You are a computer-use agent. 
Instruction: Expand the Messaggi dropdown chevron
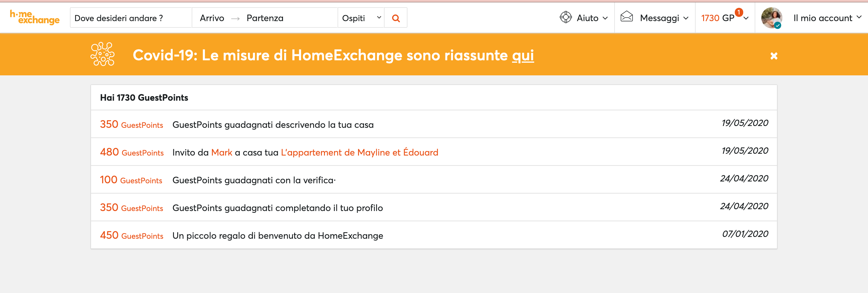686,18
